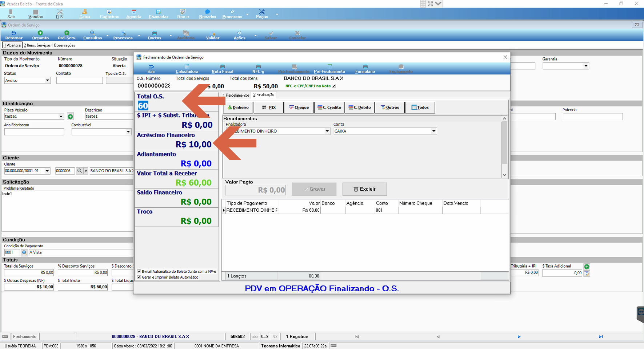Toggle the NFC-e CPF/CNPJ na Nota checkbox
The height and width of the screenshot is (349, 644).
pos(334,86)
